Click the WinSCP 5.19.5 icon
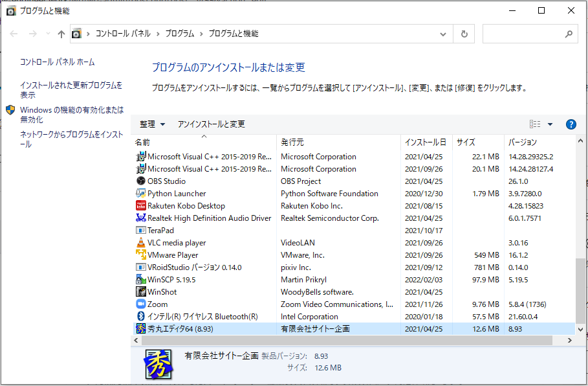The height and width of the screenshot is (386, 588). (140, 279)
